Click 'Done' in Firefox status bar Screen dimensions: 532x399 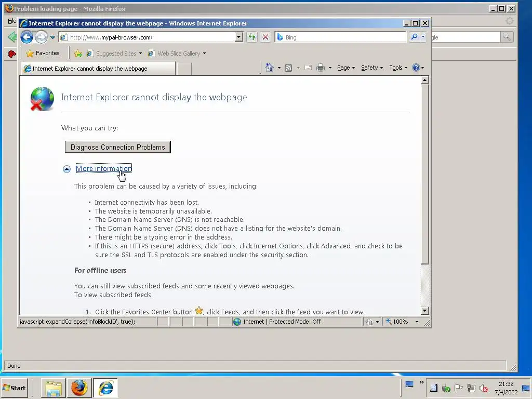tap(14, 366)
